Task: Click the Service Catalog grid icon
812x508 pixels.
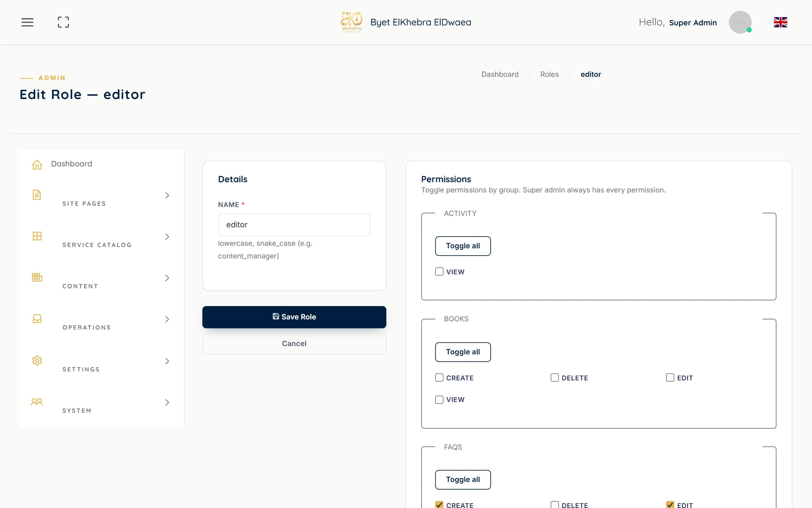Action: [x=37, y=236]
